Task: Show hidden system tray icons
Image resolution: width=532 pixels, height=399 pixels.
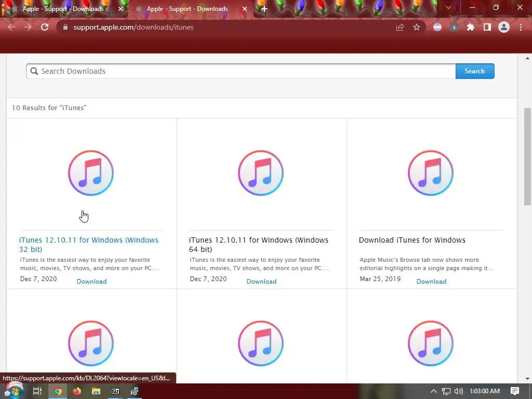Action: pos(434,391)
